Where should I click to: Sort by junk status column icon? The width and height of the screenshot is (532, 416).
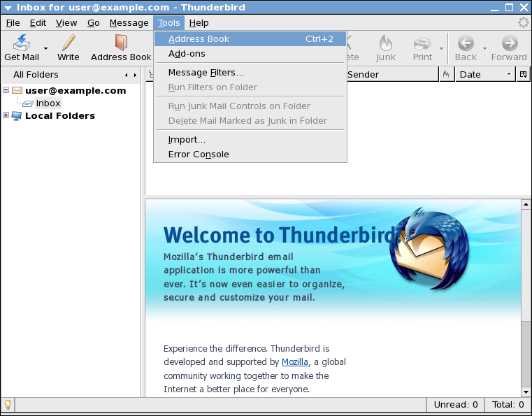[x=446, y=74]
